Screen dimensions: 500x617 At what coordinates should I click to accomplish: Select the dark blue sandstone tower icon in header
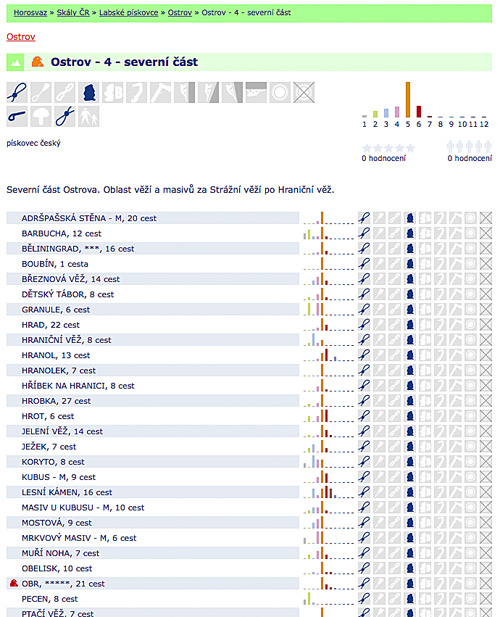pyautogui.click(x=89, y=92)
